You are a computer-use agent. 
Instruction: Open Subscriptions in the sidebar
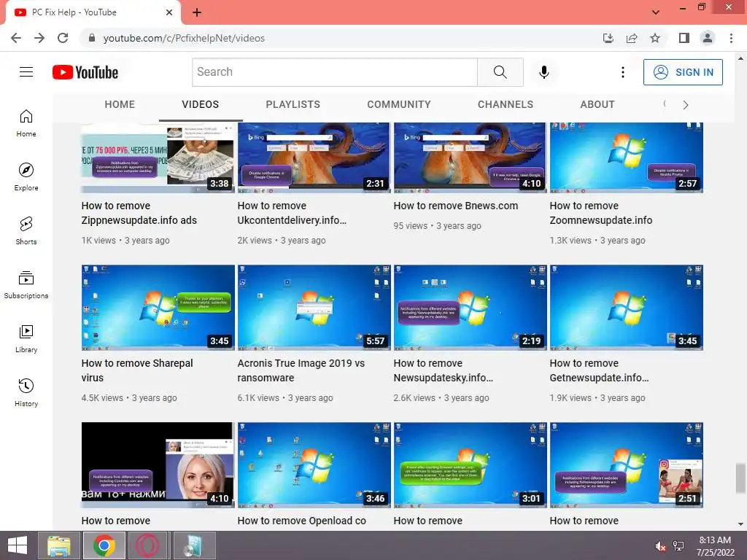(x=26, y=285)
